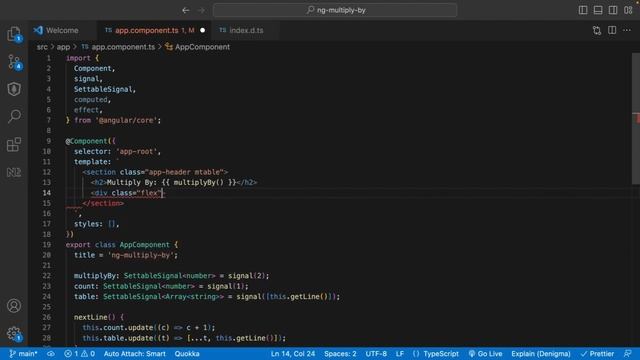This screenshot has height=360, width=640.
Task: Open the Search view
Action: 14,116
